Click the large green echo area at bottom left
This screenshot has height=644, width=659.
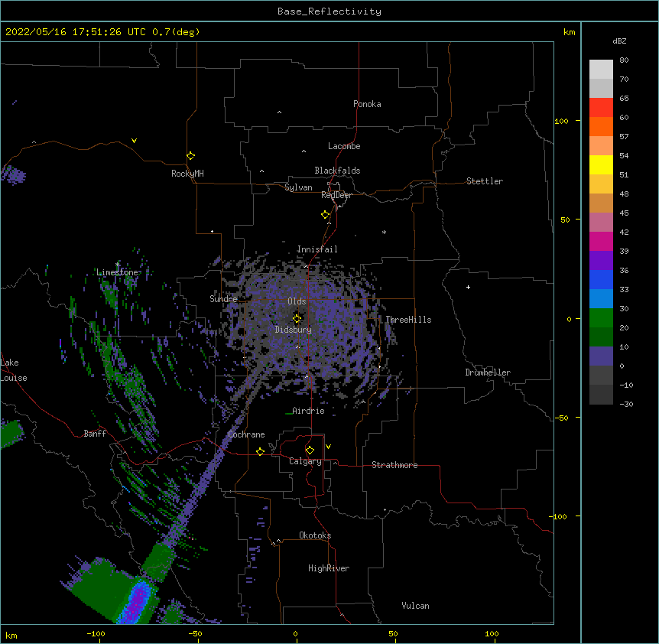click(101, 588)
